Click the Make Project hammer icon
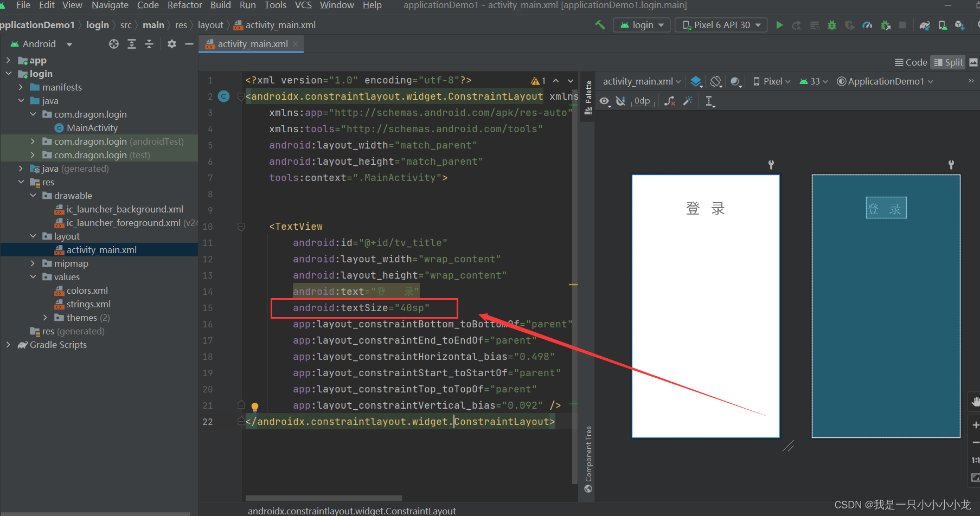The image size is (980, 516). click(x=600, y=25)
